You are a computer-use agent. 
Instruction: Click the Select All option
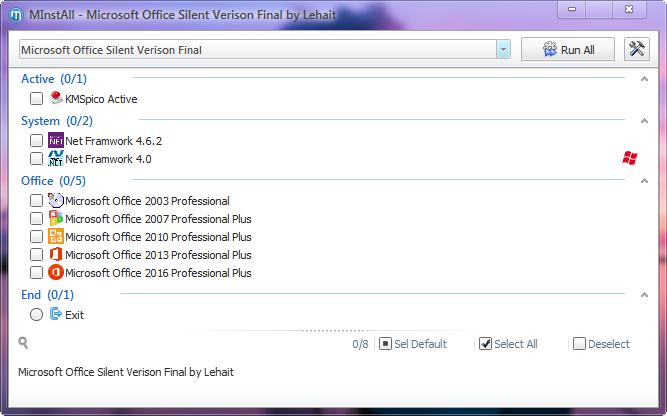[x=508, y=344]
